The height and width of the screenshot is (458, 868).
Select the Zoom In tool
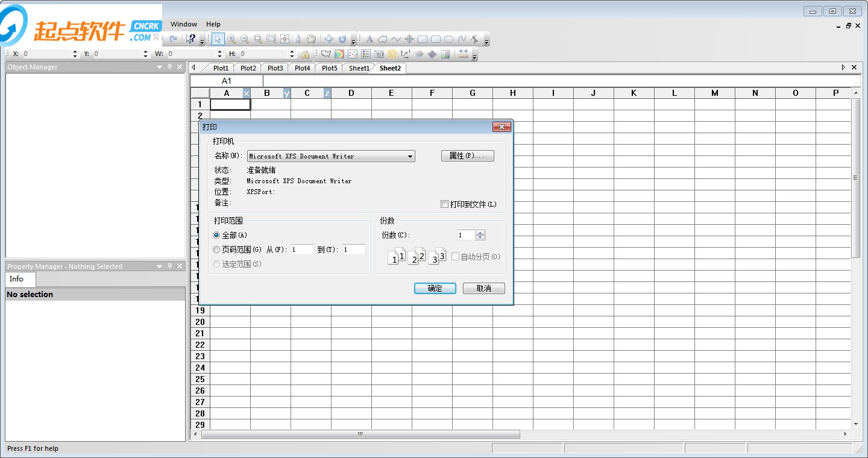tap(231, 39)
